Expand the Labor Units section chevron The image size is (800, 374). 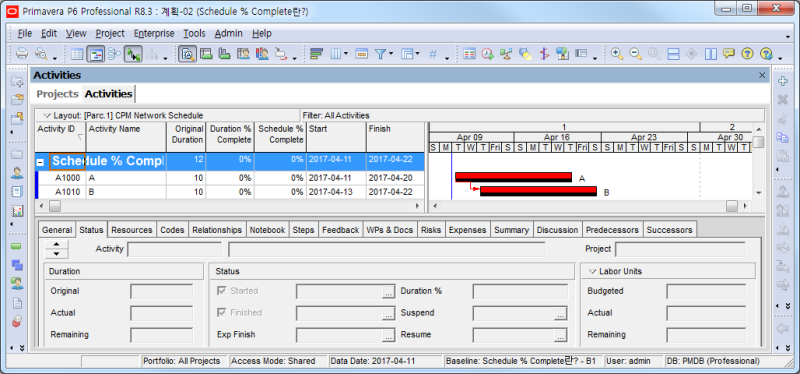click(x=592, y=271)
